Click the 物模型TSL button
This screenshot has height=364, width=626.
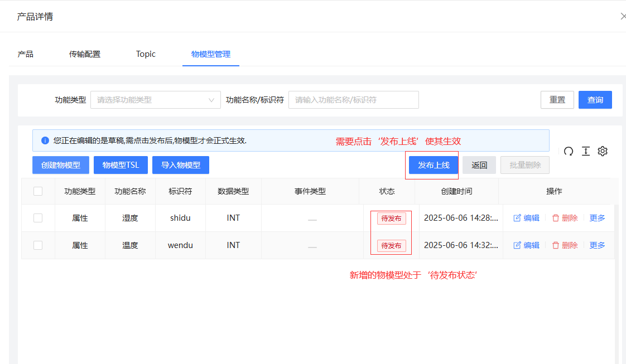(121, 165)
